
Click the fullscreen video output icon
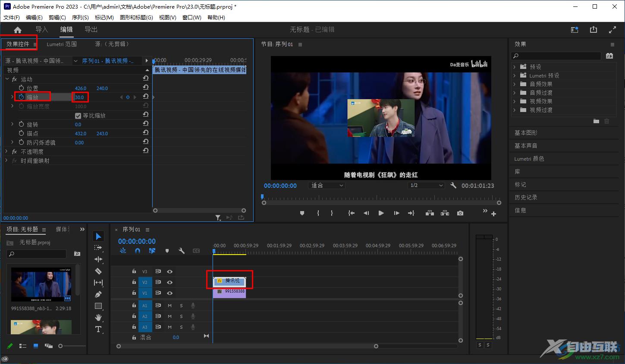[612, 30]
